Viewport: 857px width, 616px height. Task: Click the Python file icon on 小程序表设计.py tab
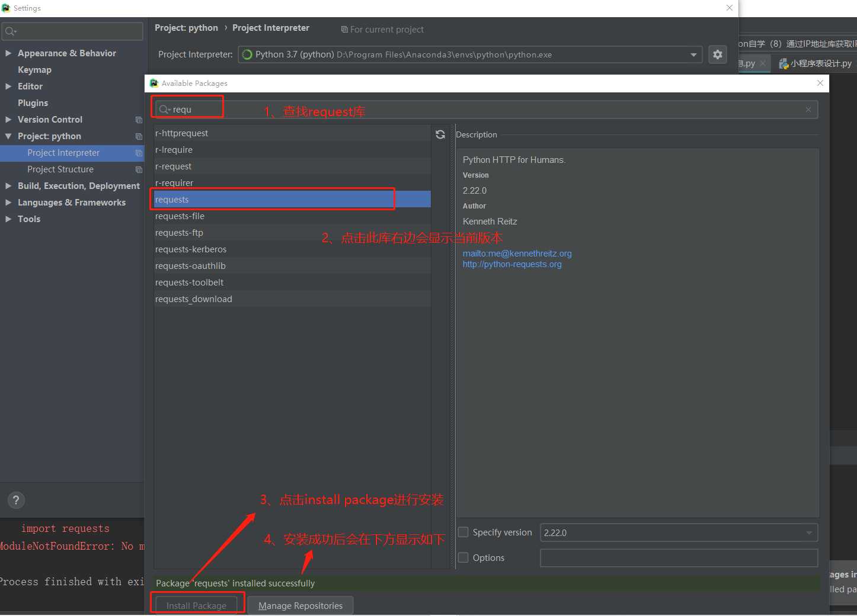click(x=784, y=63)
